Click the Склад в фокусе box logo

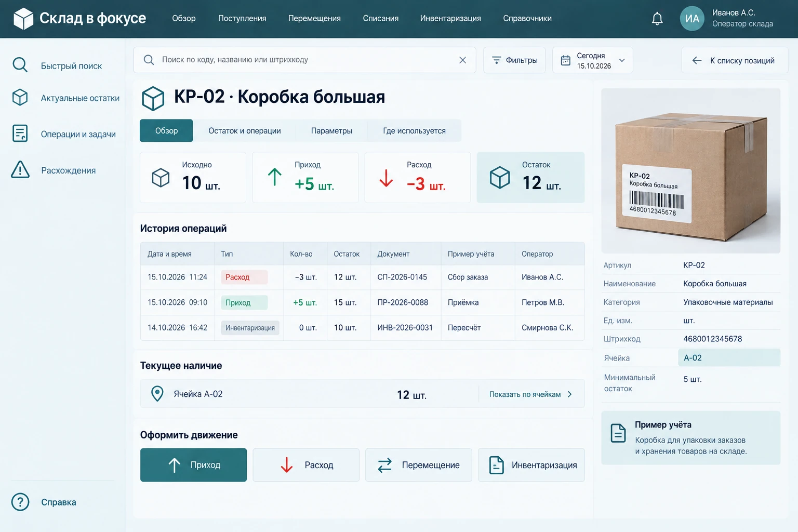coord(23,19)
